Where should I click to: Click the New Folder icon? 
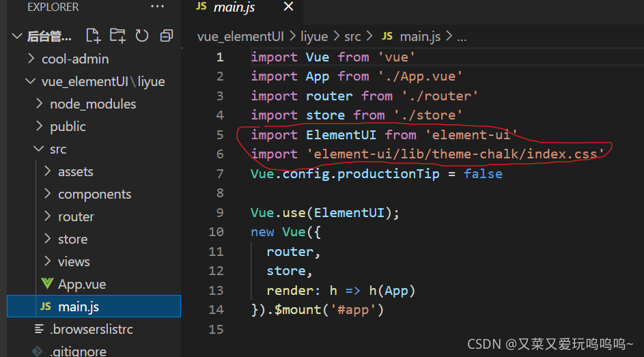pyautogui.click(x=118, y=36)
